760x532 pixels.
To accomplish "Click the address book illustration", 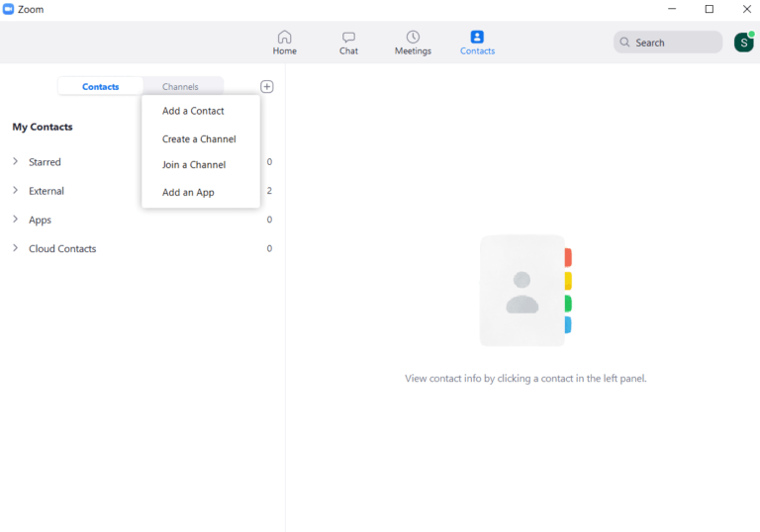I will click(x=524, y=291).
